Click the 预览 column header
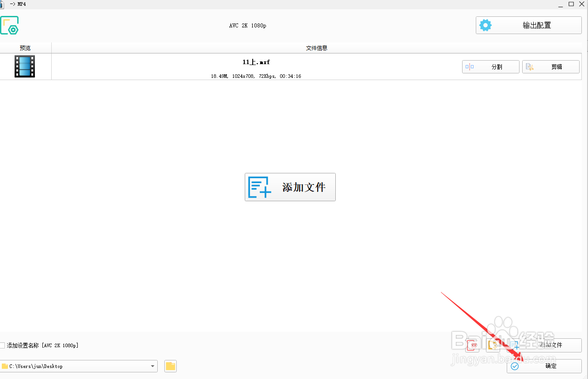 [25, 48]
